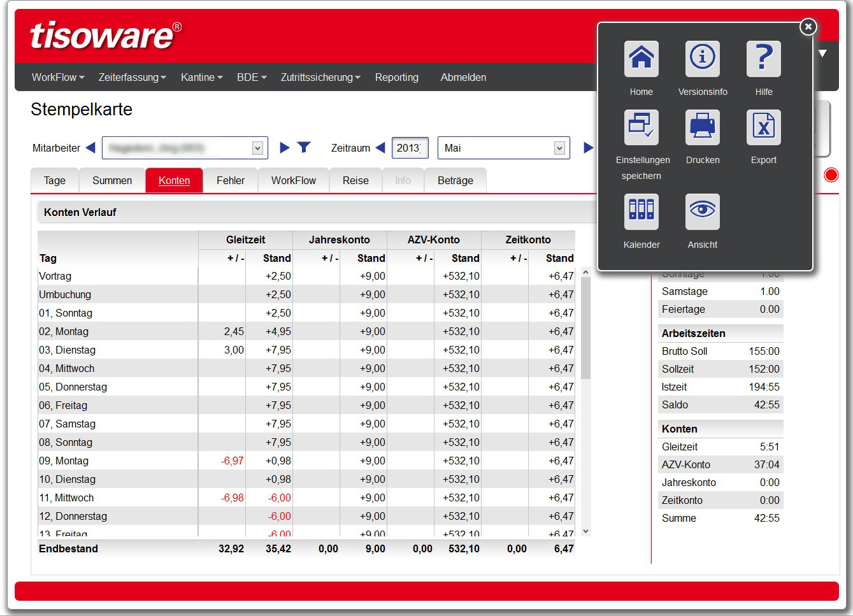
Task: Advance to the next Zeitraum period
Action: point(588,148)
